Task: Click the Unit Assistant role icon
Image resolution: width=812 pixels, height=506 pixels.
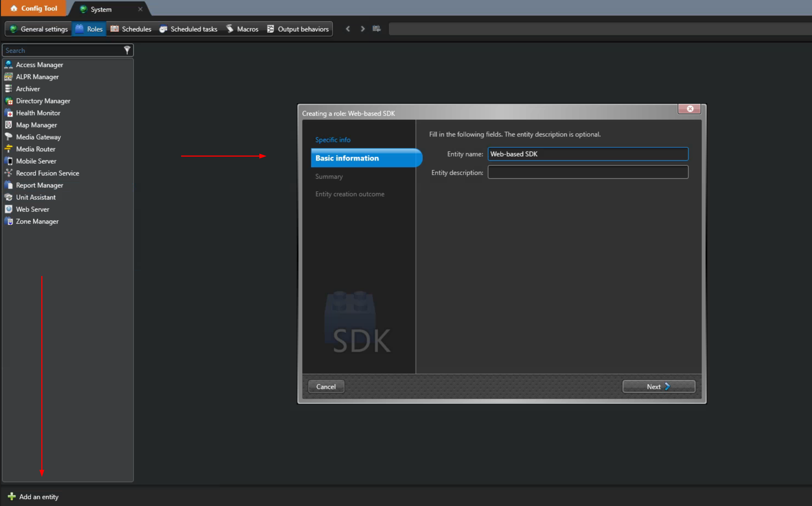Action: pos(9,197)
